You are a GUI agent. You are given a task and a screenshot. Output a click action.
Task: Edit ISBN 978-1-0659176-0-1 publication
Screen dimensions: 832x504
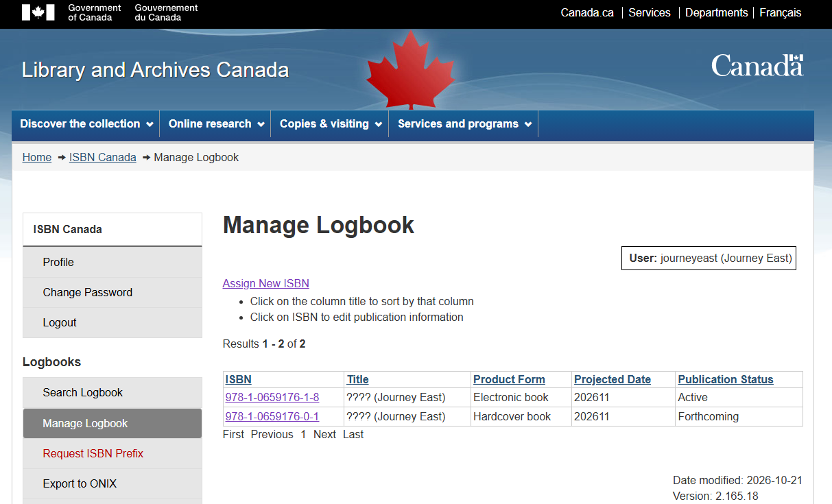point(272,416)
